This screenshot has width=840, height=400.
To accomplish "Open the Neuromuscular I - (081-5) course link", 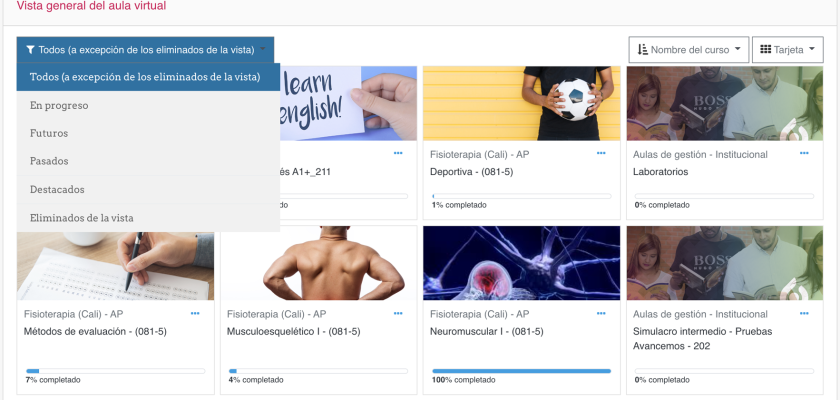I will (x=486, y=332).
